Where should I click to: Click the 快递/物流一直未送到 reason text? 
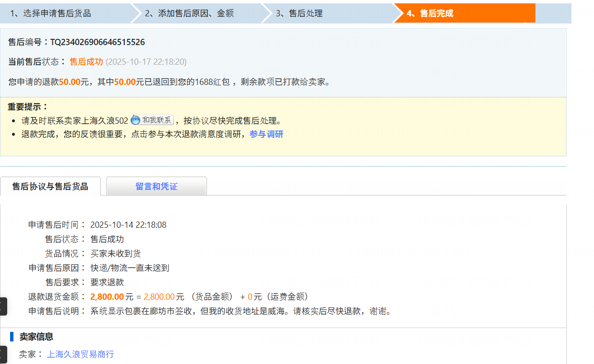click(130, 268)
